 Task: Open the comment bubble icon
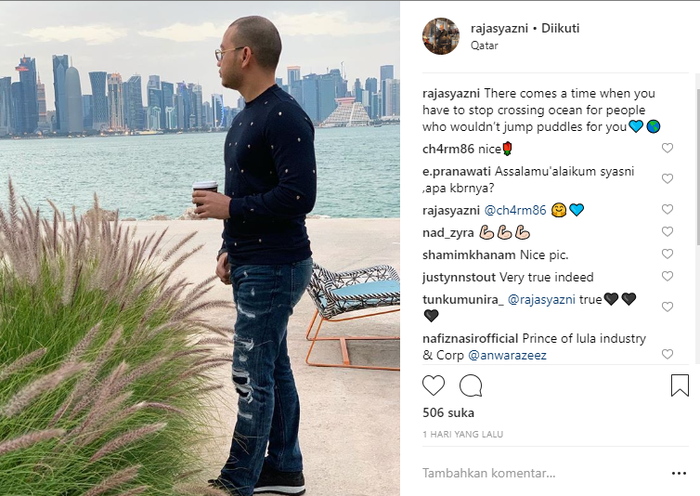(x=471, y=385)
